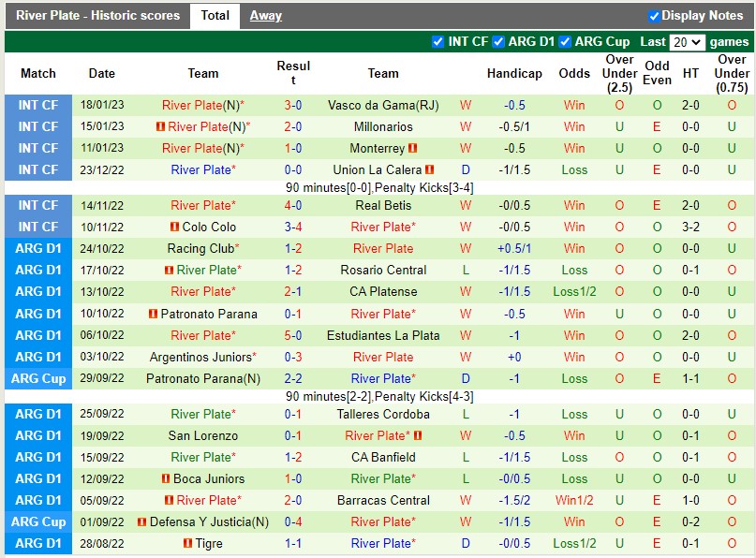The width and height of the screenshot is (756, 558).
Task: Click Loss odds in Talleres Cordoba row
Action: 574,414
